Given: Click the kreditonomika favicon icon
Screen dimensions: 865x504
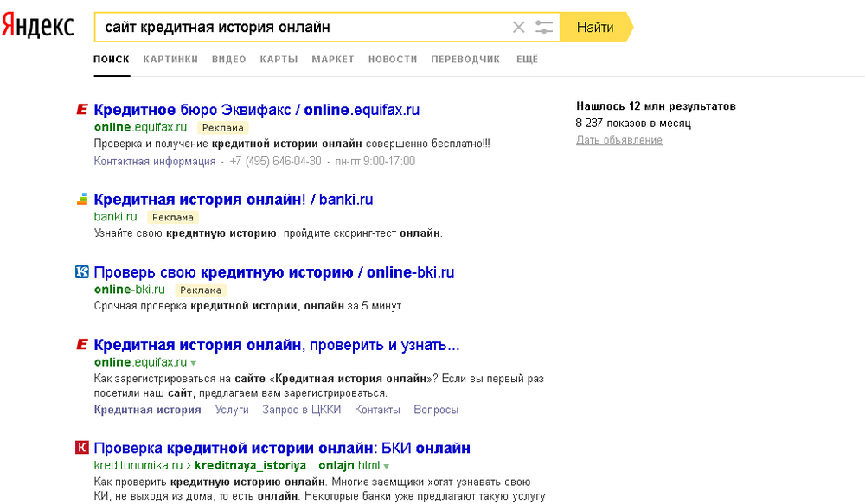Looking at the screenshot, I should coord(81,447).
